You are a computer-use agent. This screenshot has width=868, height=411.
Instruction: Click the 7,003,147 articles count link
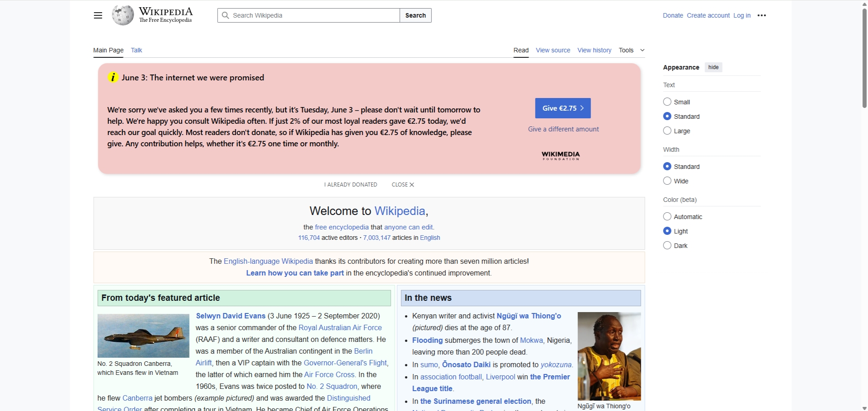pyautogui.click(x=377, y=238)
